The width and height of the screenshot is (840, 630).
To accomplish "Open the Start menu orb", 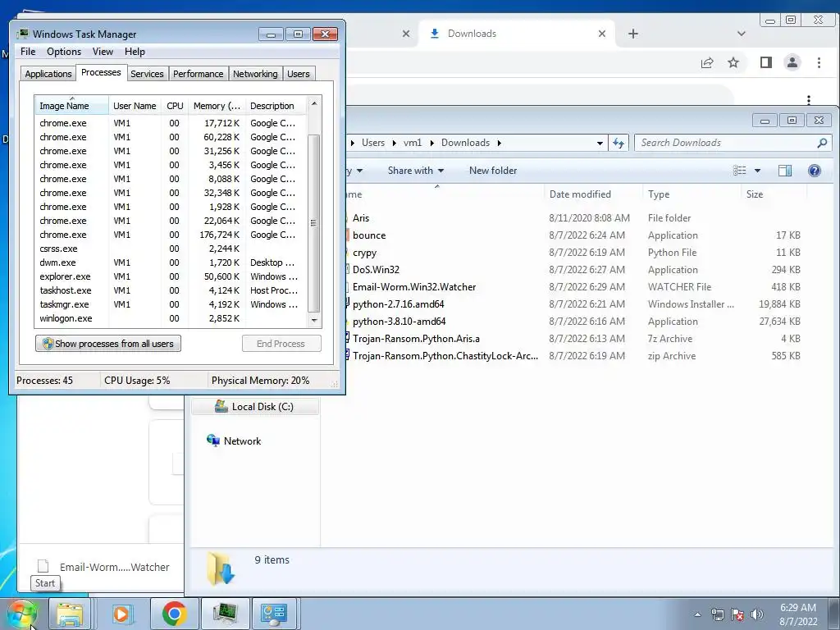I will pos(21,614).
